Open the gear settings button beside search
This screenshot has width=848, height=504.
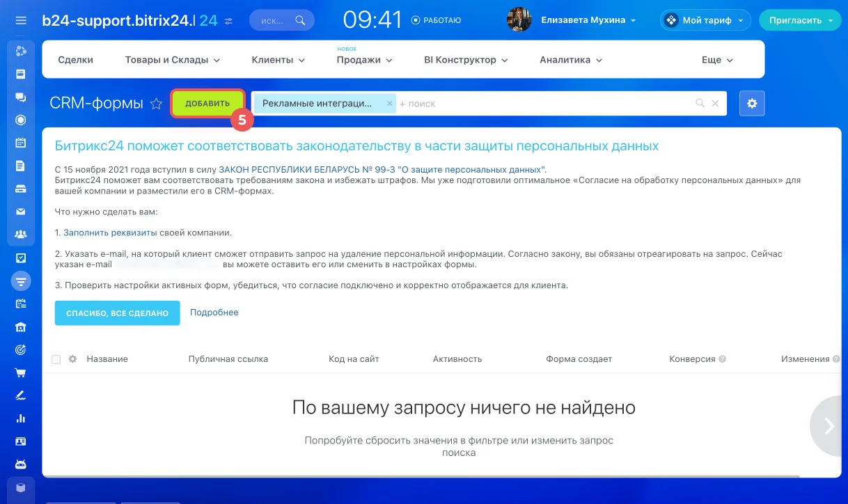click(752, 104)
